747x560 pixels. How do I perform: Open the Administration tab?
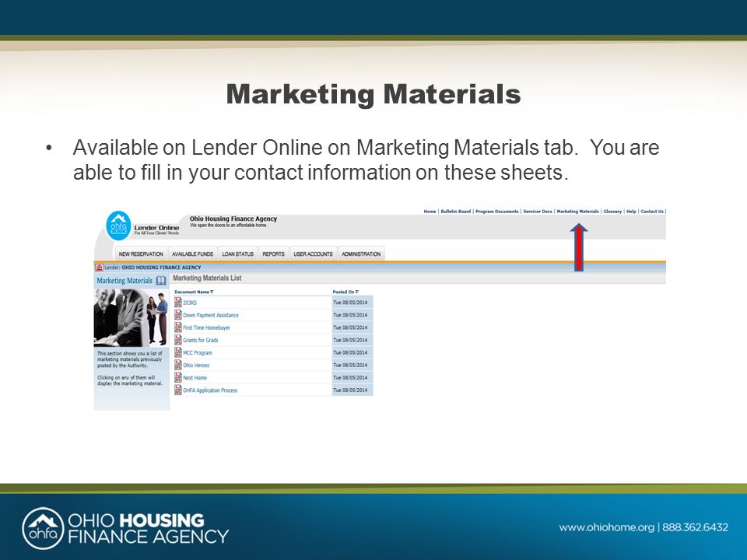[x=361, y=254]
